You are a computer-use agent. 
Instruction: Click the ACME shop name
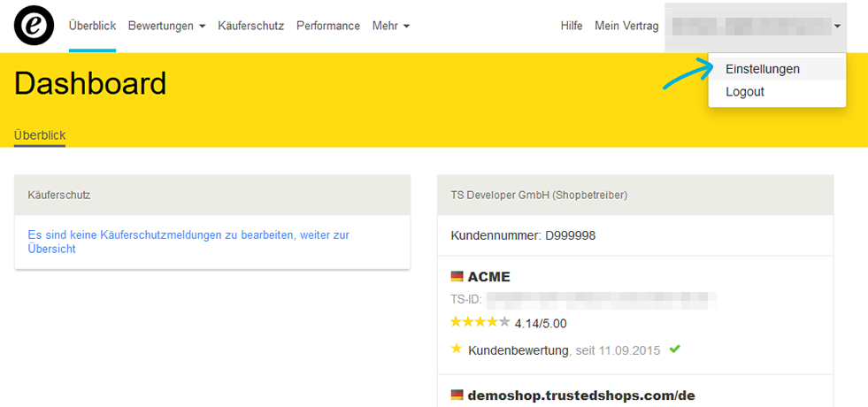click(x=488, y=277)
